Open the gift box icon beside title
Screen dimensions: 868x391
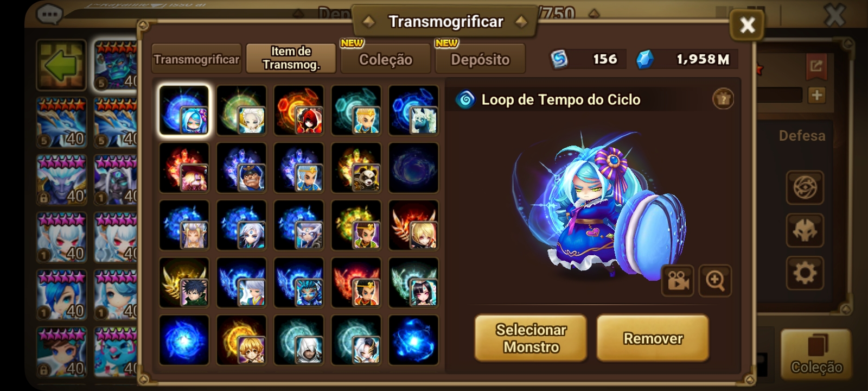coord(723,99)
